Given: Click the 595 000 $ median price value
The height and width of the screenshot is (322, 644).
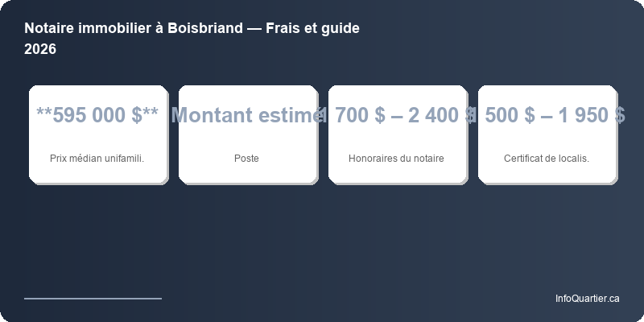Looking at the screenshot, I should click(x=97, y=115).
